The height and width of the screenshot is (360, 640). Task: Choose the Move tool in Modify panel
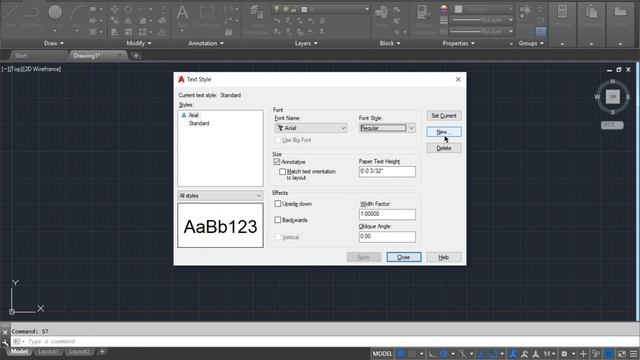pyautogui.click(x=115, y=9)
